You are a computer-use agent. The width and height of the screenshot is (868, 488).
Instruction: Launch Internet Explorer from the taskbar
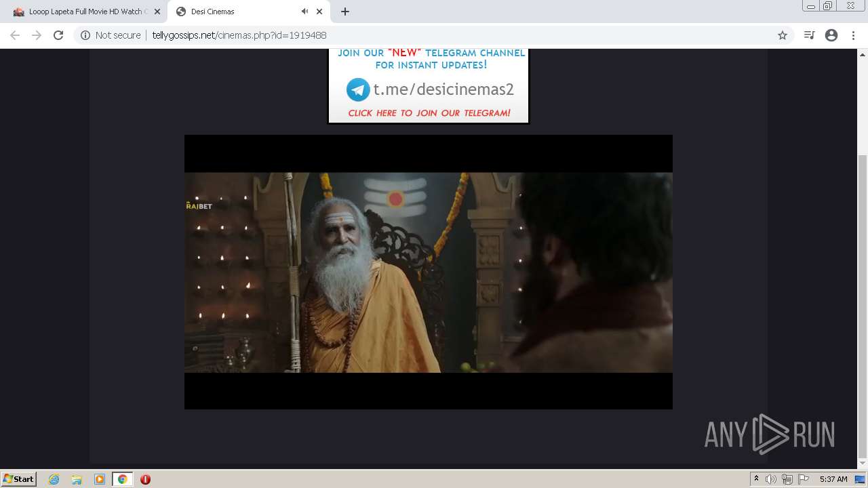(54, 479)
